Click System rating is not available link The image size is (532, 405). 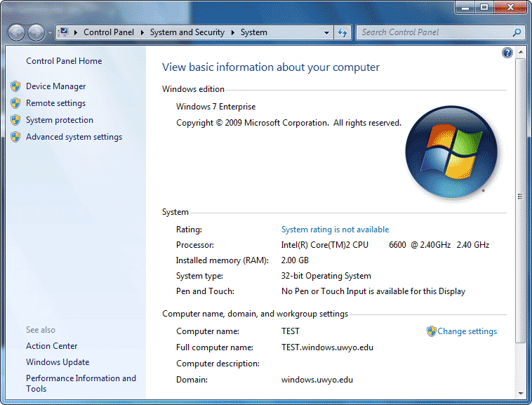click(335, 230)
